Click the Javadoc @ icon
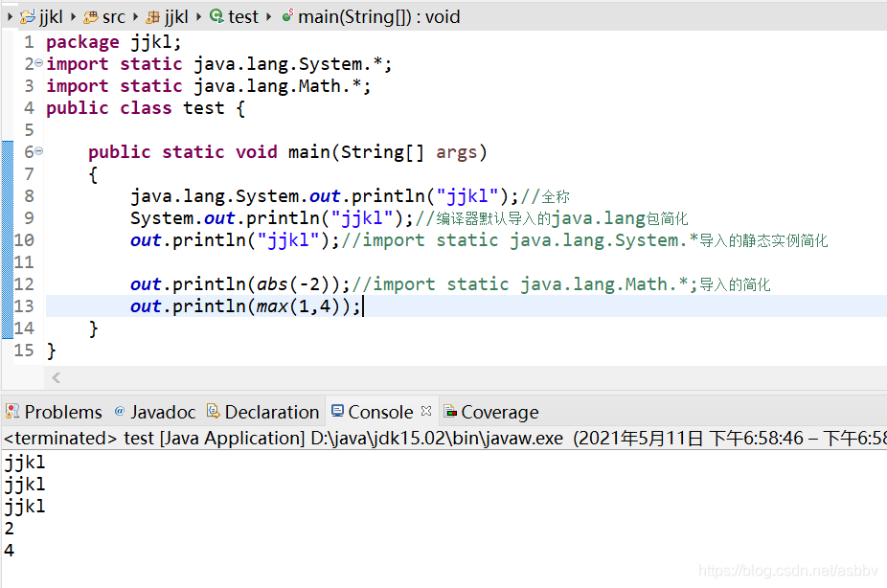Screen dimensions: 887x588 (x=120, y=411)
